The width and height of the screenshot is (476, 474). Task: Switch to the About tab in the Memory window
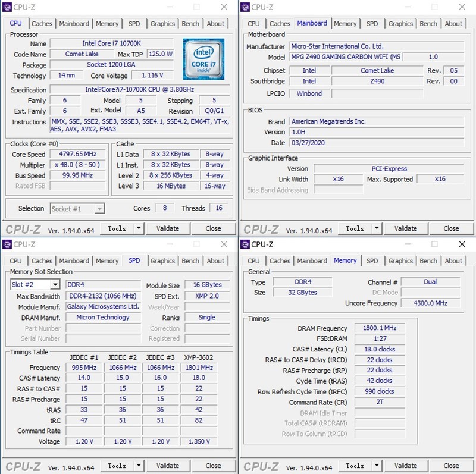454,260
